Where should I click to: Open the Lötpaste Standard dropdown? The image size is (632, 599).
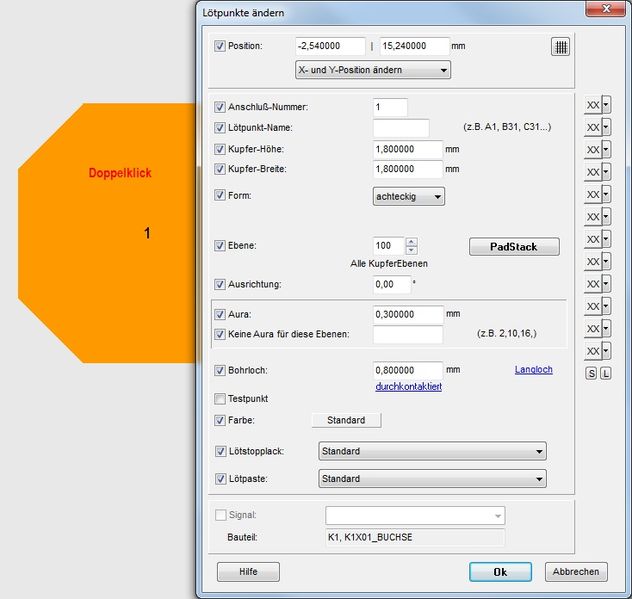[x=432, y=479]
